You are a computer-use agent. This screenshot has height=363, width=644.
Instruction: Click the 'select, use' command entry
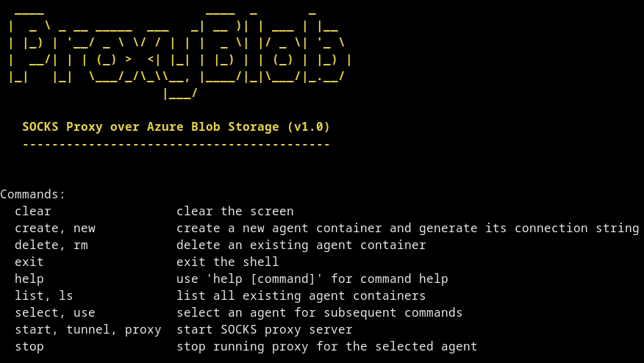pos(55,313)
